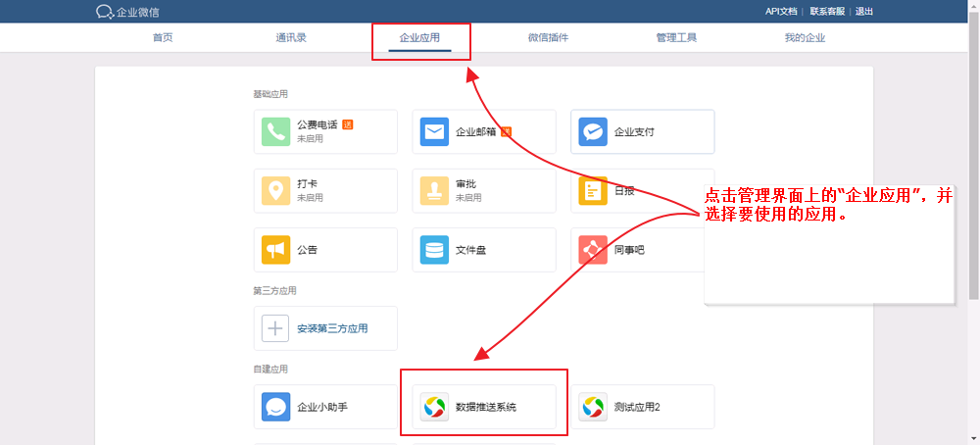Open the 联系客服 link

click(x=826, y=12)
